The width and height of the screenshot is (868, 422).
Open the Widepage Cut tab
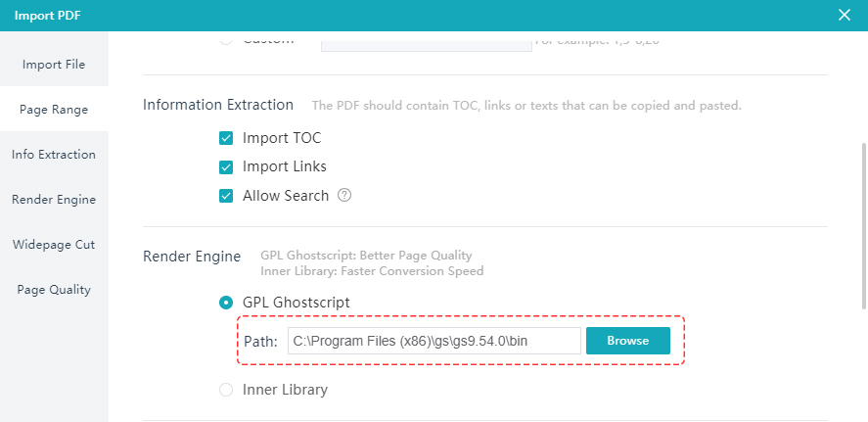pos(54,245)
